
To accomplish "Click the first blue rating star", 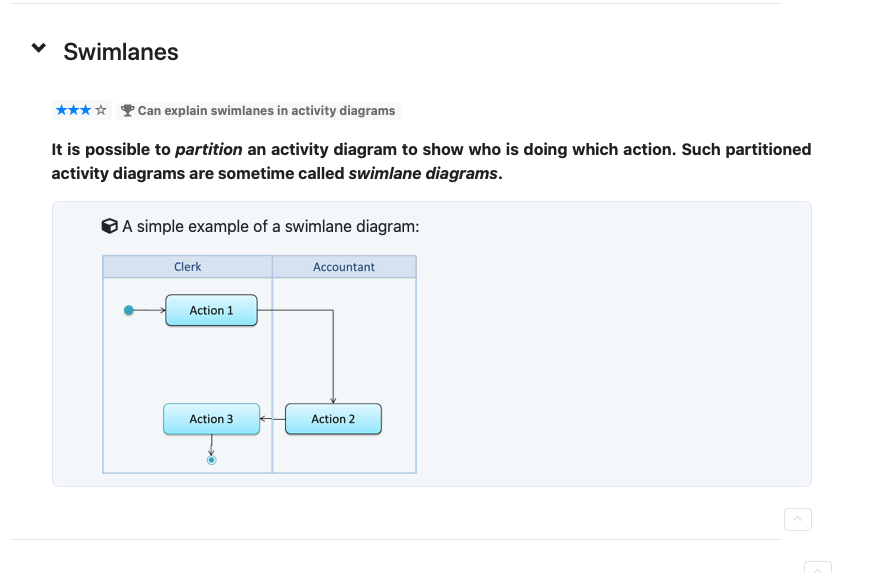I will click(x=61, y=110).
